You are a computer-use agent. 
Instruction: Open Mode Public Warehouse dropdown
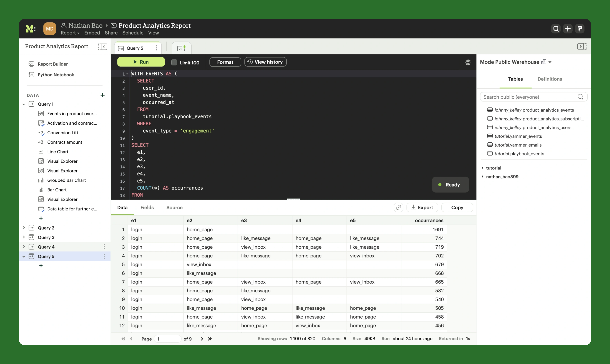pyautogui.click(x=550, y=62)
